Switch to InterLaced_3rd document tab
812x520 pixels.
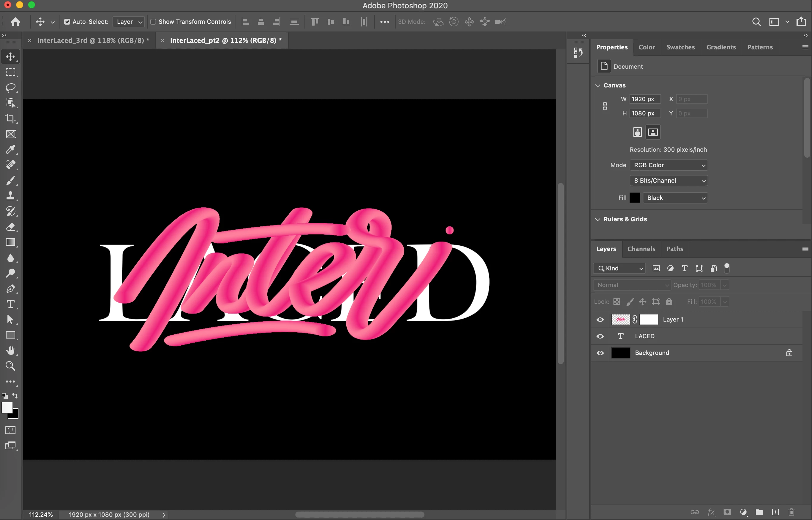pos(93,40)
